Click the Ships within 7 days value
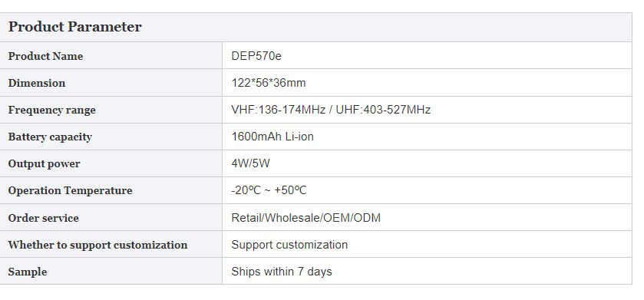Image resolution: width=644 pixels, height=300 pixels. (282, 272)
